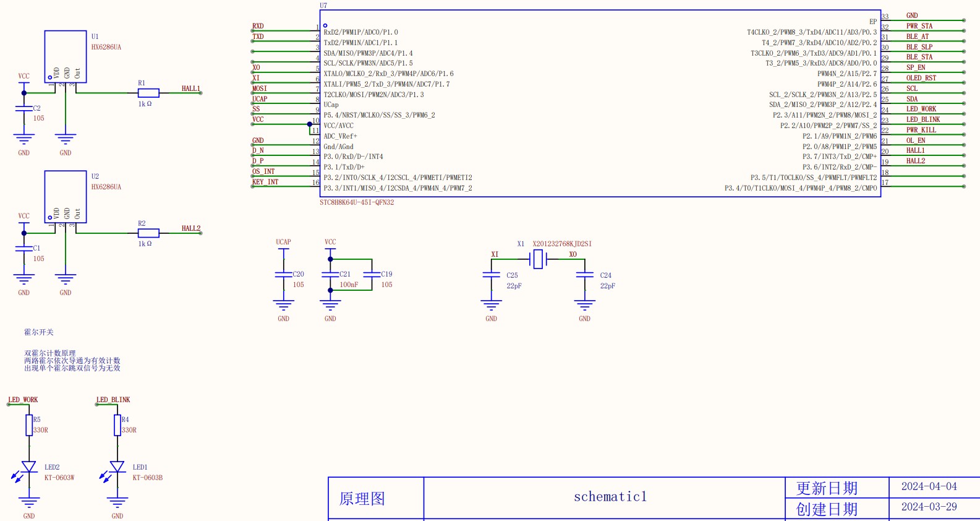Image resolution: width=980 pixels, height=521 pixels.
Task: Select the OLED_RST net label
Action: pos(921,78)
